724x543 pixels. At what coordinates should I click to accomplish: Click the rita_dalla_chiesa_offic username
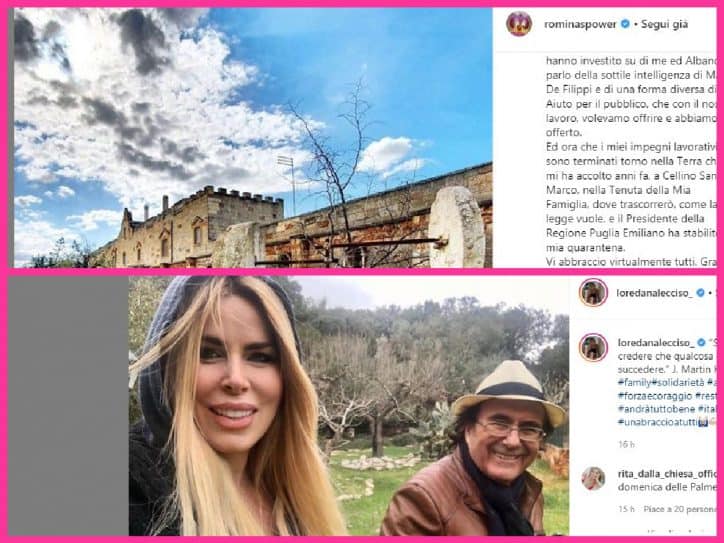tap(667, 474)
